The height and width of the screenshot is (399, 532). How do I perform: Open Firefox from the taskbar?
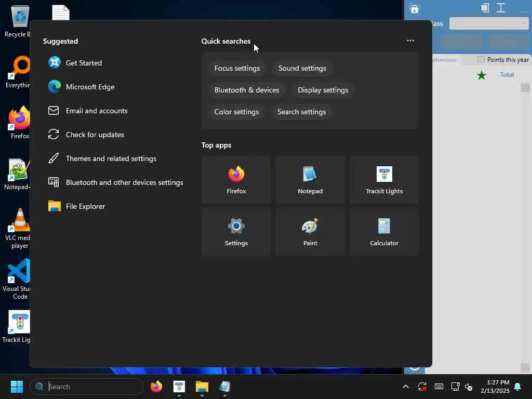coord(156,387)
